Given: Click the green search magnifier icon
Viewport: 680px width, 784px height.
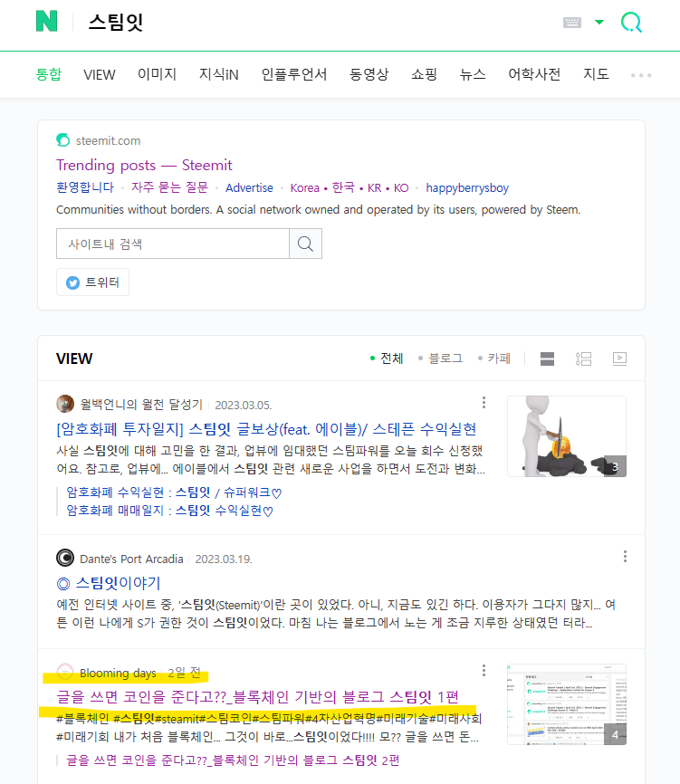Looking at the screenshot, I should [631, 23].
